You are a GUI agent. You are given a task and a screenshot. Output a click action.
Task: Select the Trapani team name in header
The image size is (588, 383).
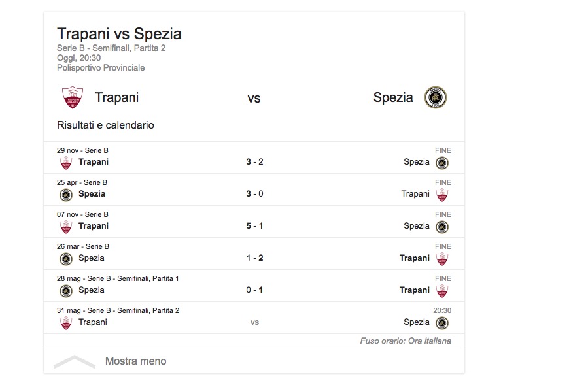pyautogui.click(x=116, y=98)
